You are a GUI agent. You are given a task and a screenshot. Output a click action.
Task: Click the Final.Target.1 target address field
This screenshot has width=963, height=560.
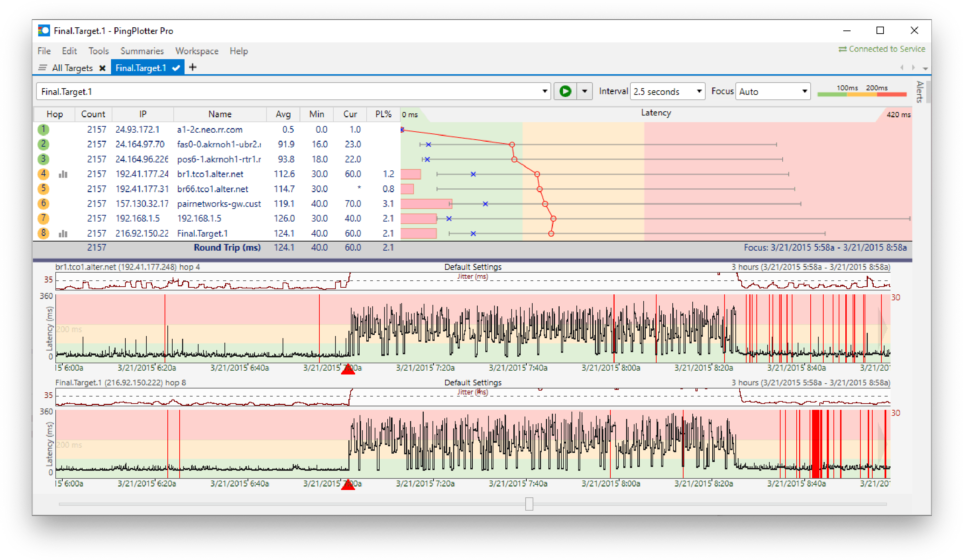coord(290,92)
